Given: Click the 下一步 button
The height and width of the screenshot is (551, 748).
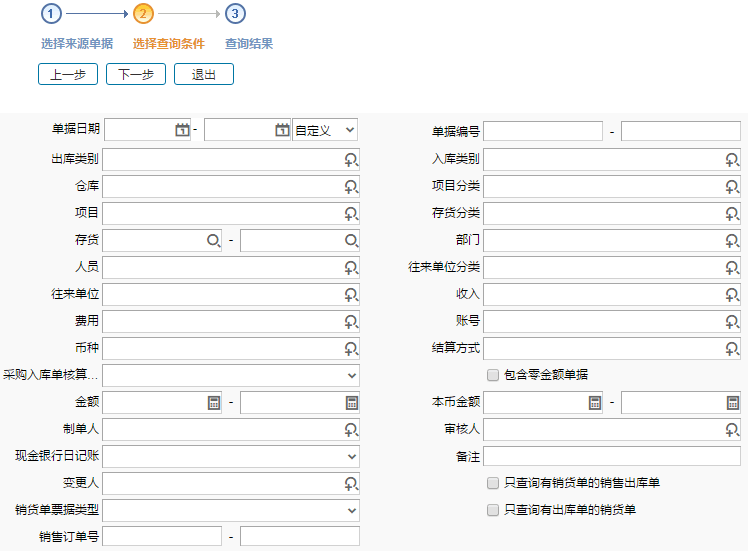Looking at the screenshot, I should [136, 74].
